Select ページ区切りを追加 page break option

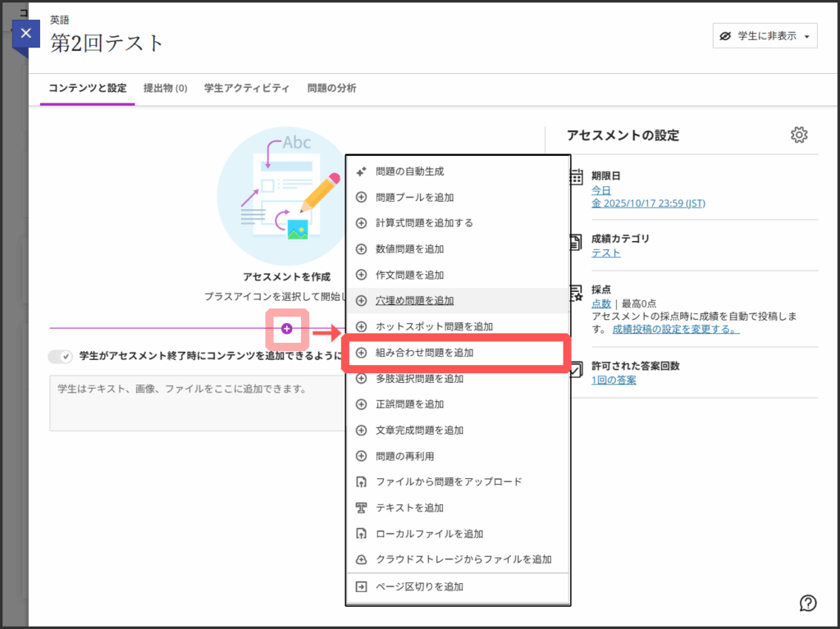(418, 586)
